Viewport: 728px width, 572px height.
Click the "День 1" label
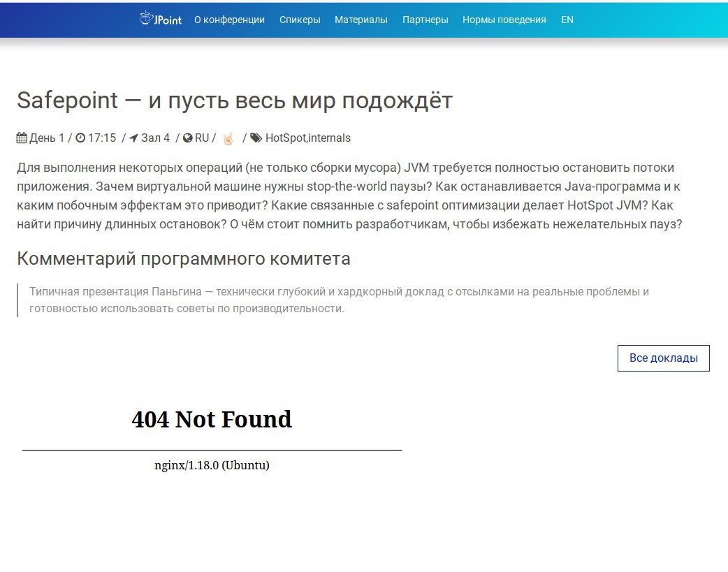pos(47,138)
